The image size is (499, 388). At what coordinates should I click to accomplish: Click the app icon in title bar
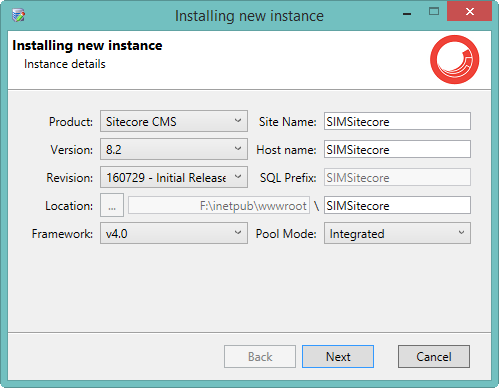[19, 15]
